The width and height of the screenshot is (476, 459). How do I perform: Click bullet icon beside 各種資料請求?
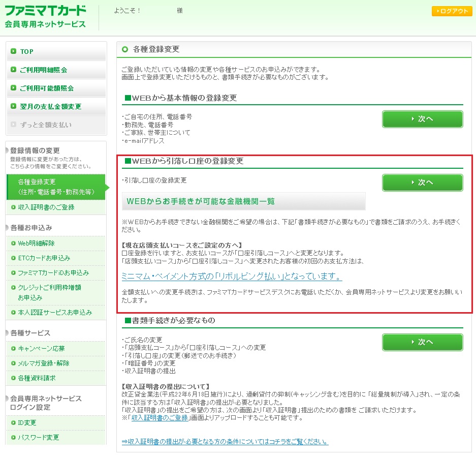[x=13, y=378]
